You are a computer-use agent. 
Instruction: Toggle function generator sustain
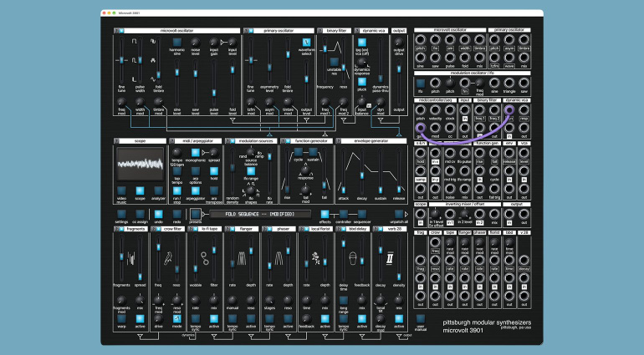(x=313, y=152)
